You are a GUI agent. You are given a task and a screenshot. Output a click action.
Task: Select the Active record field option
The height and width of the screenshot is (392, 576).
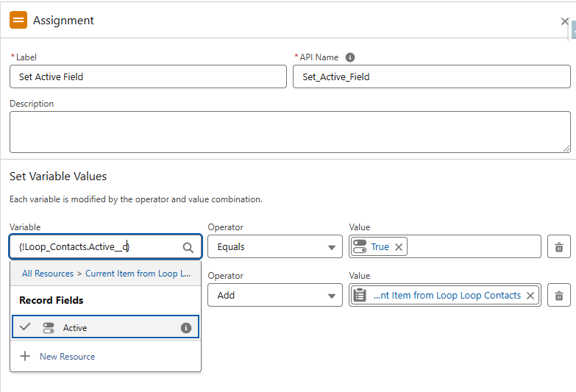point(75,328)
